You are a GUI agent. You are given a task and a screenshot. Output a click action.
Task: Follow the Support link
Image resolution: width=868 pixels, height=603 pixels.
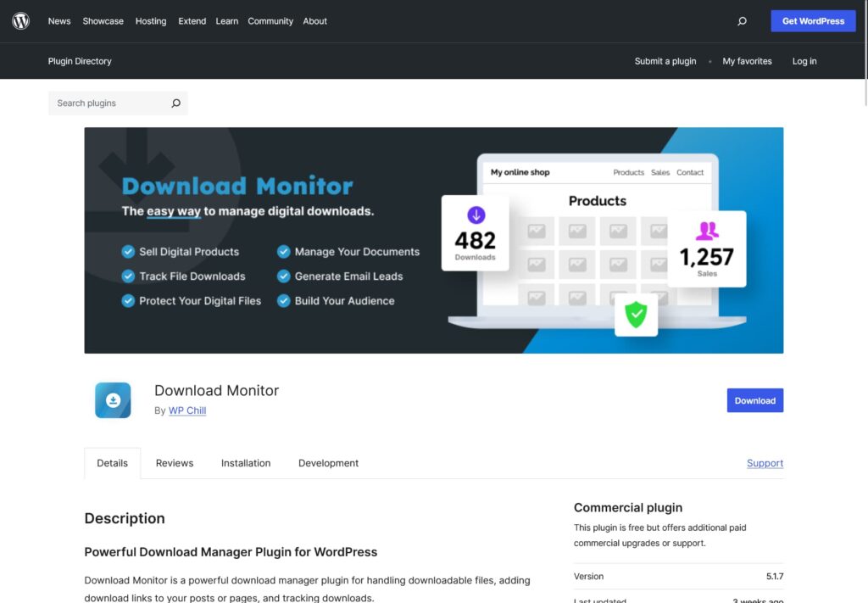click(x=765, y=463)
